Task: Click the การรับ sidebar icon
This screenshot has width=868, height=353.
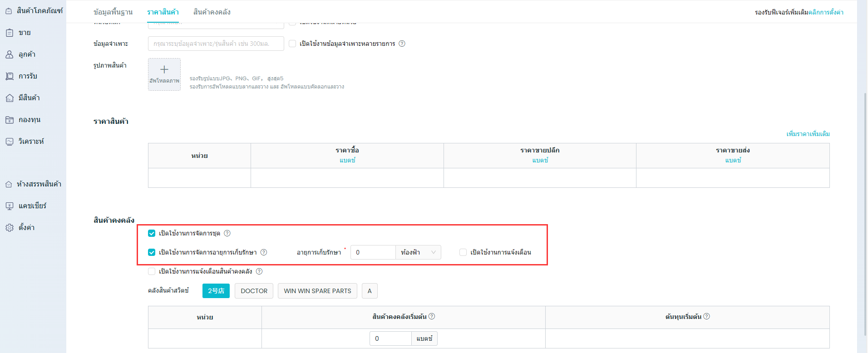Action: [10, 76]
